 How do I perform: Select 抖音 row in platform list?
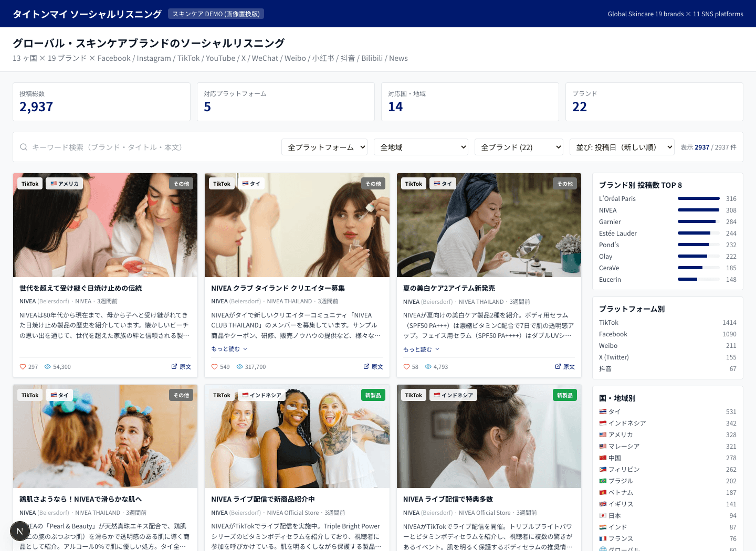click(668, 369)
